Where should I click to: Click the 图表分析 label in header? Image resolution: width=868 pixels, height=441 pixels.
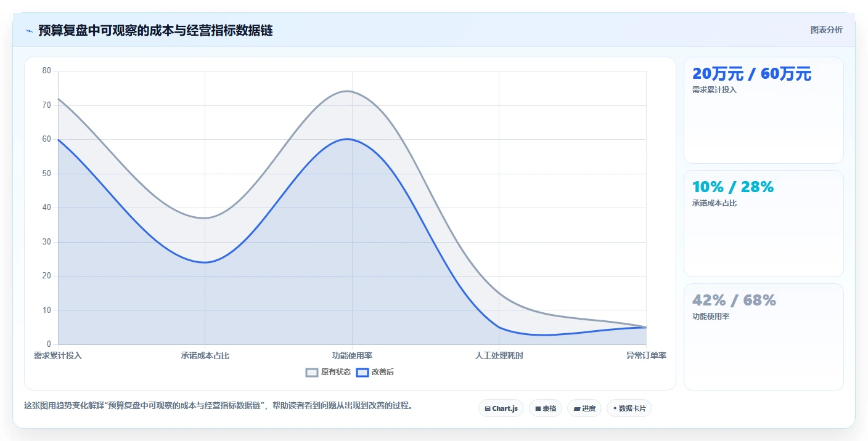(x=826, y=30)
